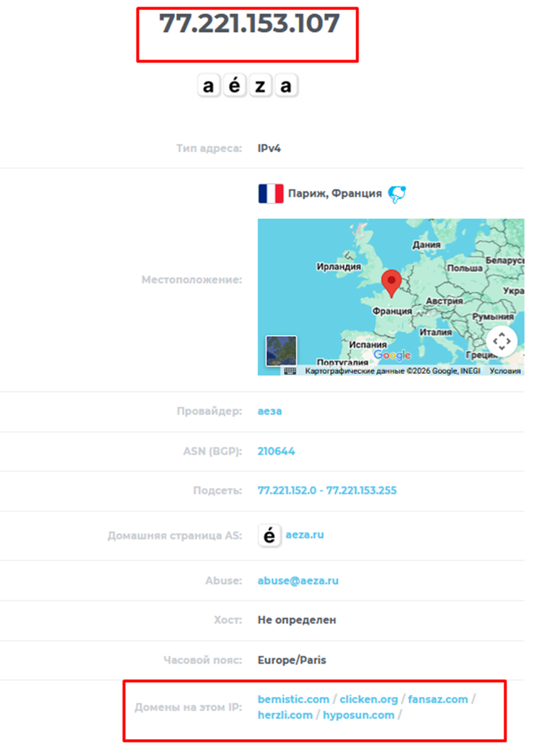Image resolution: width=547 pixels, height=756 pixels.
Task: Click the Польша label on the map
Action: tap(465, 269)
